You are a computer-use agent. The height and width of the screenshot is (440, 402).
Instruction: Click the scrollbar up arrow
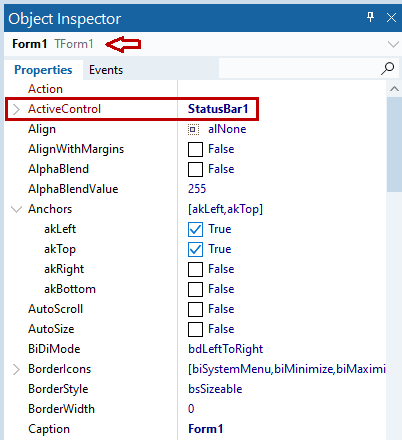click(394, 89)
